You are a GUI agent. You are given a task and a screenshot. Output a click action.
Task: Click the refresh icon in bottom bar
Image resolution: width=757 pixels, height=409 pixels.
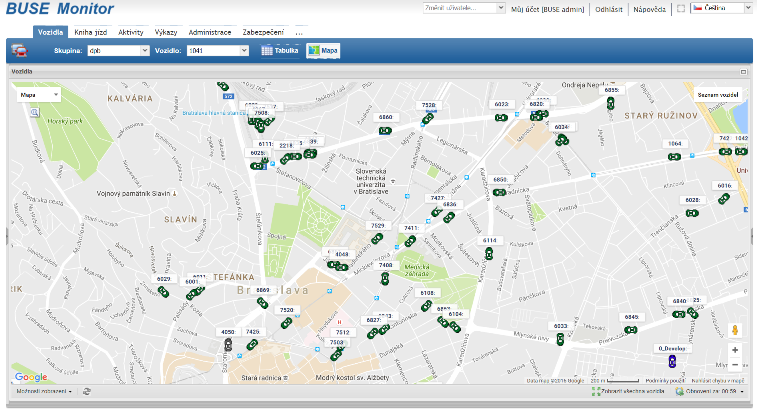pos(87,391)
